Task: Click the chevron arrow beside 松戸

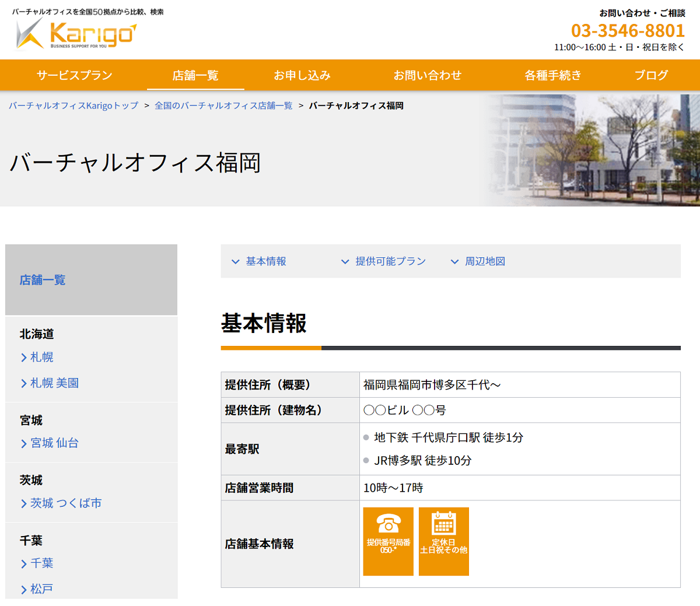Action: click(x=24, y=590)
